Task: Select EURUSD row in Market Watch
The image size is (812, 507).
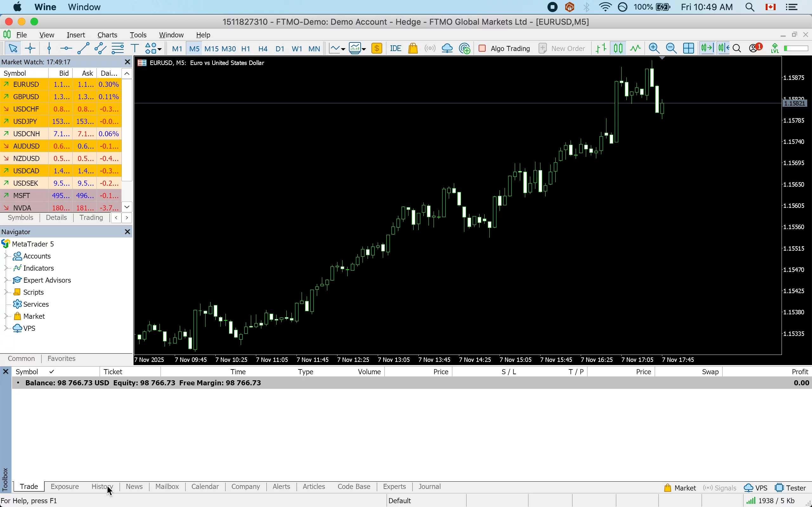Action: pyautogui.click(x=26, y=84)
